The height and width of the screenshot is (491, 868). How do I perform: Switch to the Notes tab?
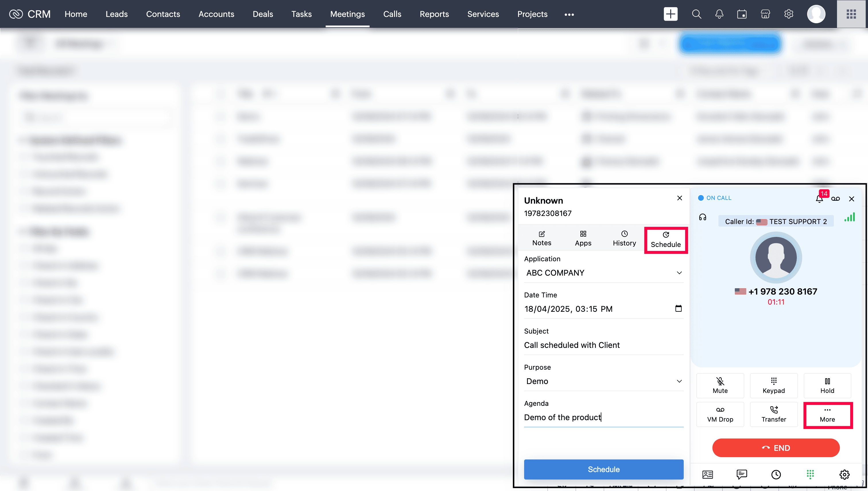point(541,238)
